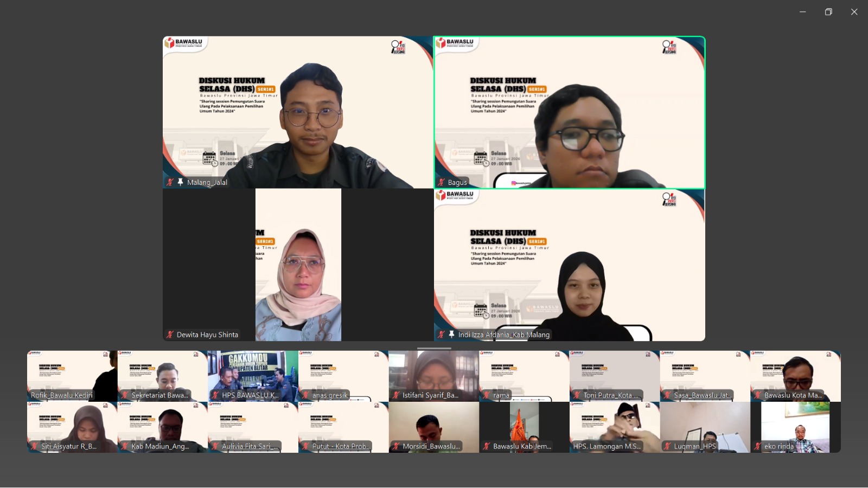
Task: Click muted mic icon next to Morsidi_Bawaslu...
Action: (x=397, y=446)
